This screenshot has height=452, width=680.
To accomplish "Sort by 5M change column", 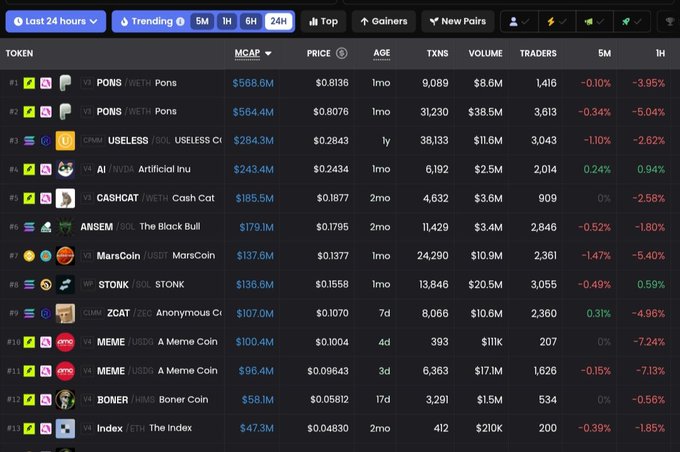I will click(x=604, y=53).
